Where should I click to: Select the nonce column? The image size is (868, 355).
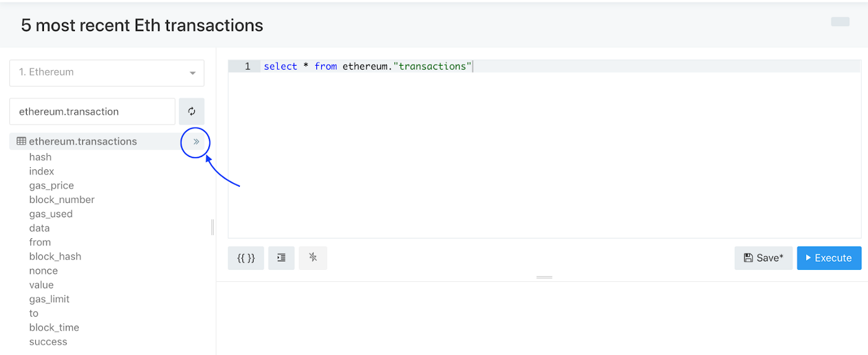coord(43,271)
